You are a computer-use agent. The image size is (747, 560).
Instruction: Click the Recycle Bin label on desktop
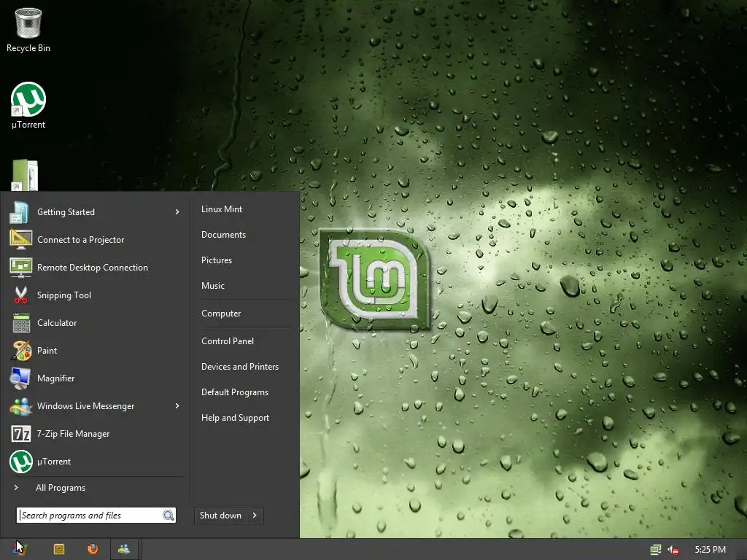(x=28, y=48)
